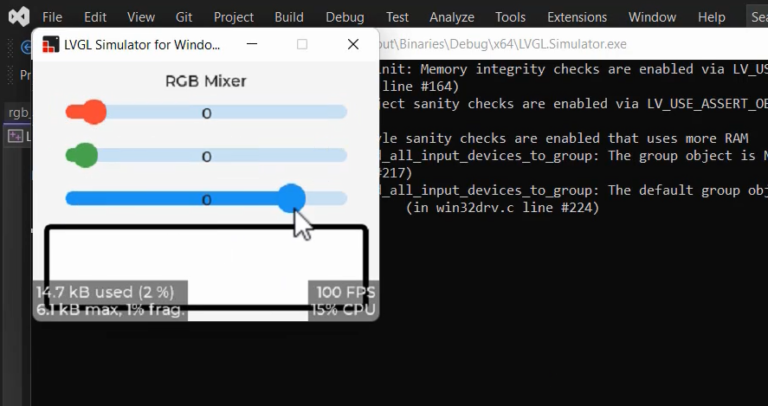Open the Git menu
This screenshot has height=406, width=768.
click(184, 17)
